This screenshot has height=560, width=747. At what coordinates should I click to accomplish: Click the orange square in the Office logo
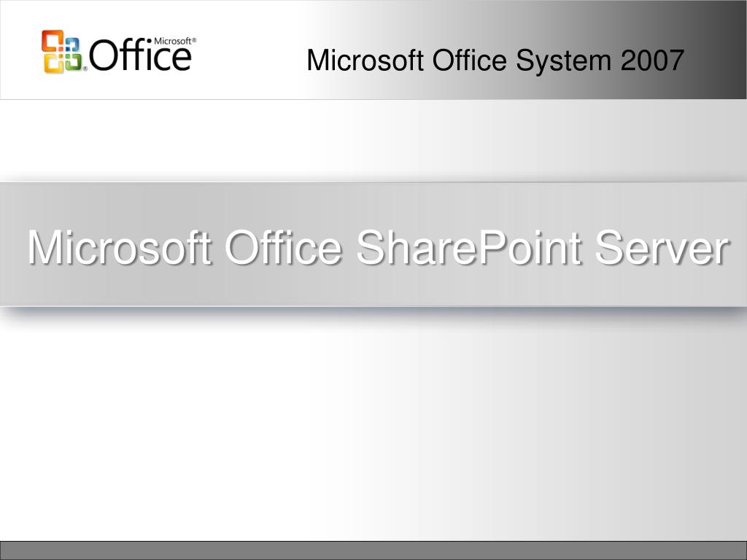click(53, 41)
